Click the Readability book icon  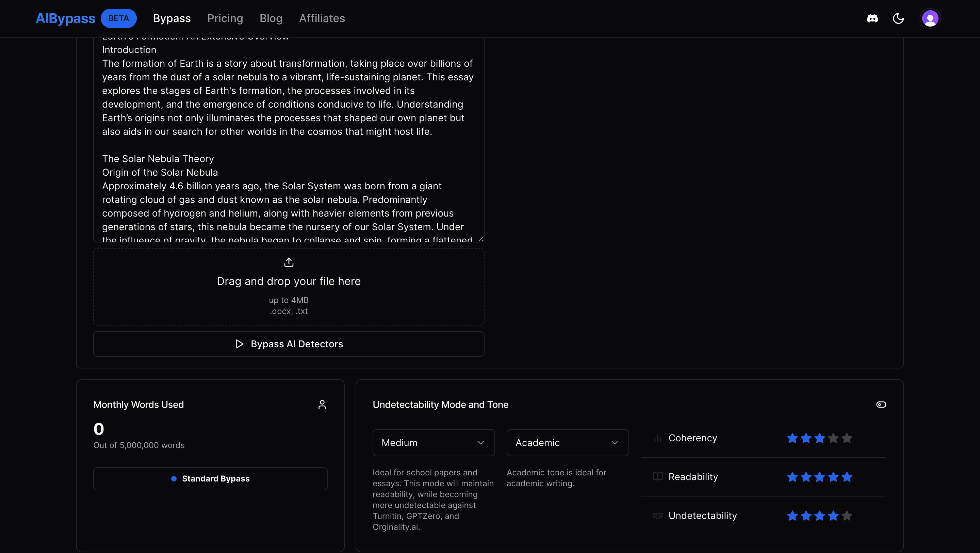[x=657, y=476]
